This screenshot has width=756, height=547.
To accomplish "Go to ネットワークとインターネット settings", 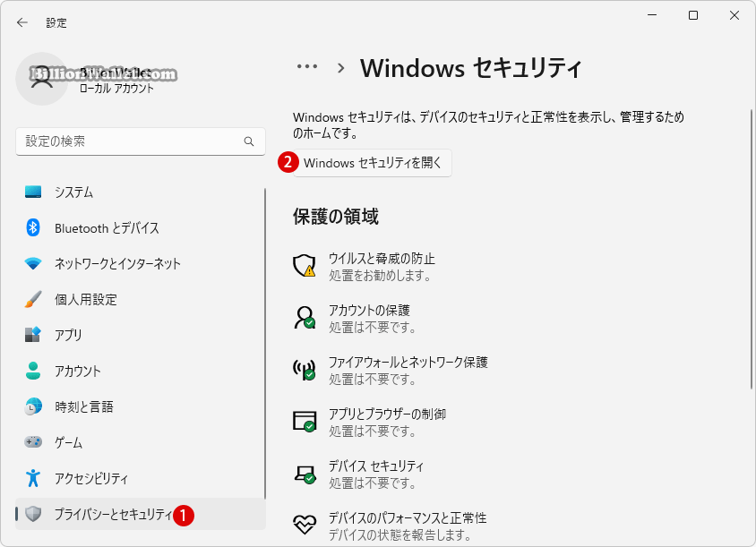I will click(141, 263).
